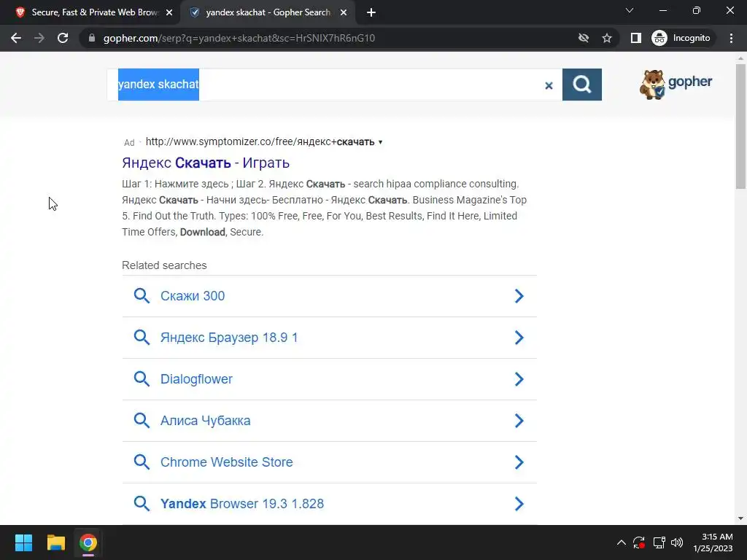747x560 pixels.
Task: Open the Gopher logo home link
Action: [x=676, y=85]
